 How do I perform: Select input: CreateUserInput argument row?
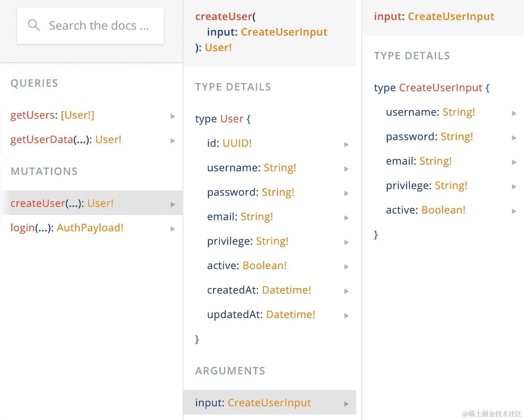coord(253,403)
